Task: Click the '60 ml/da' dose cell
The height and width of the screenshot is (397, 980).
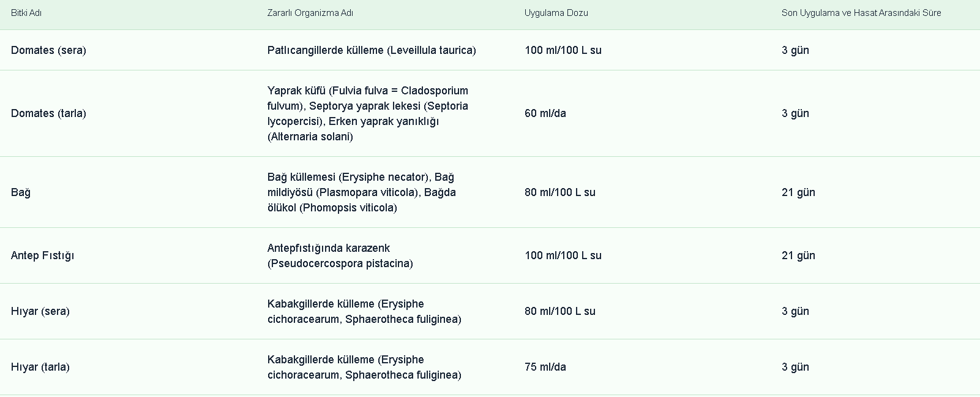Action: pos(545,113)
